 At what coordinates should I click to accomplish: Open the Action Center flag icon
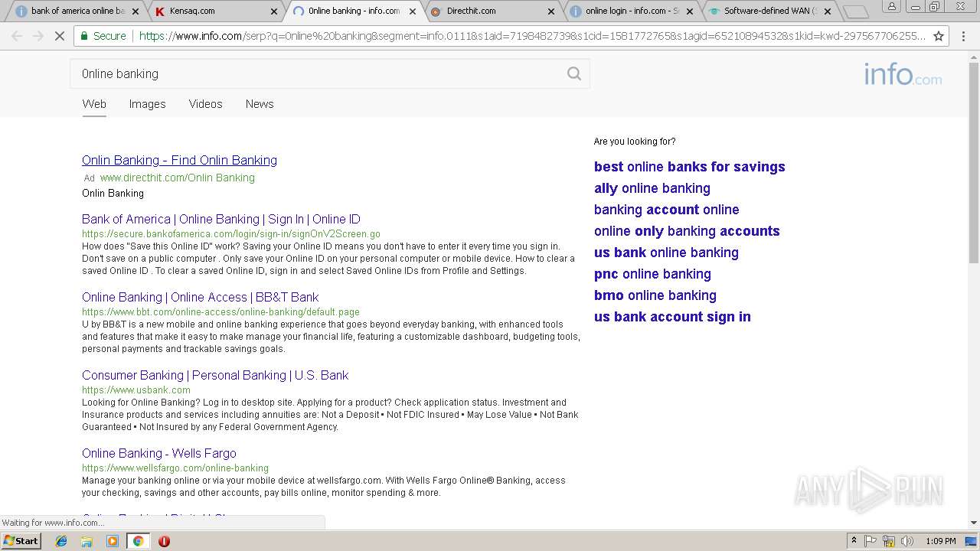coord(871,541)
